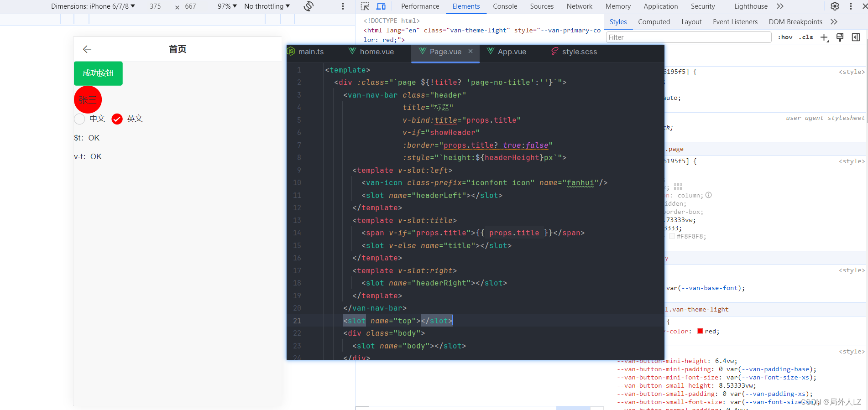Open device toolbar more options menu

pyautogui.click(x=343, y=6)
